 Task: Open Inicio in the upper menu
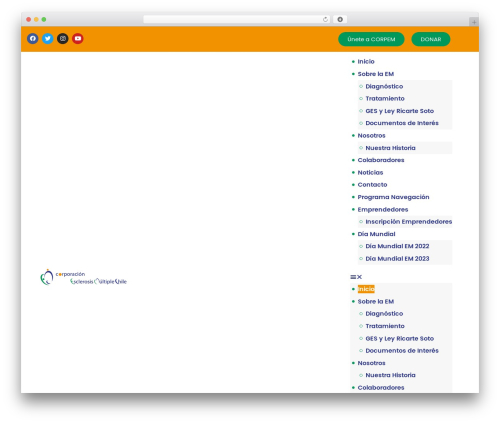[366, 62]
